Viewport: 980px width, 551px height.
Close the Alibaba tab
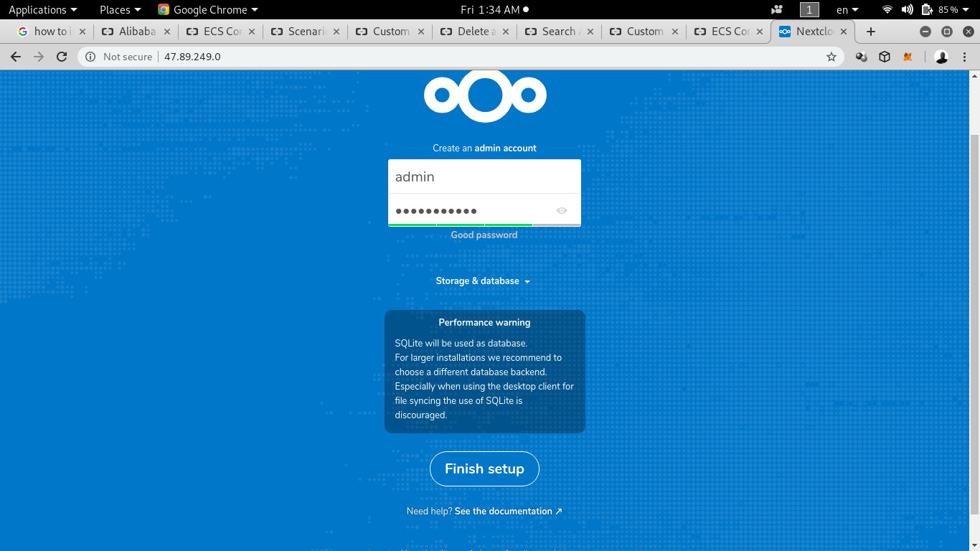tap(167, 32)
